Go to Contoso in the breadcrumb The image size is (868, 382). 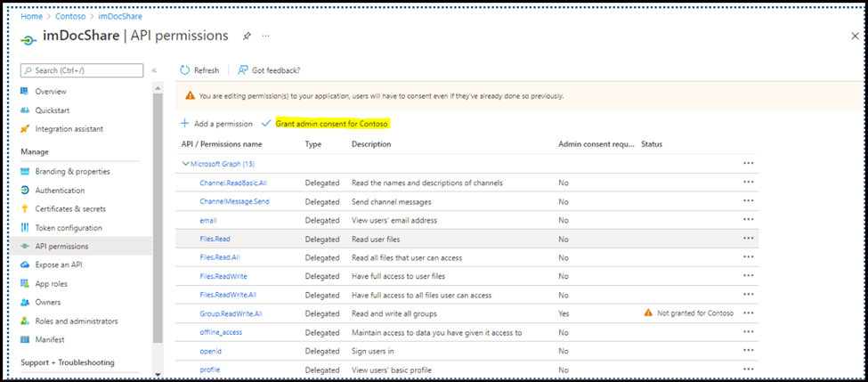click(69, 17)
